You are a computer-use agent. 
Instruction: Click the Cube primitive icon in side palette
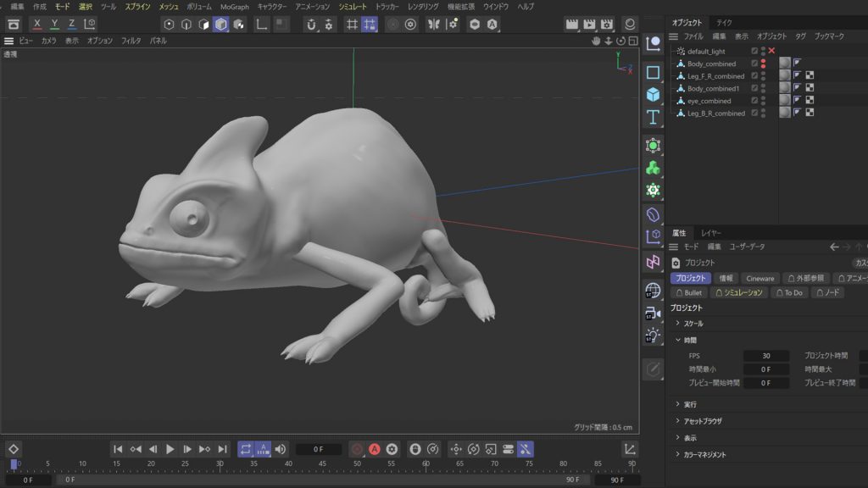tap(653, 95)
